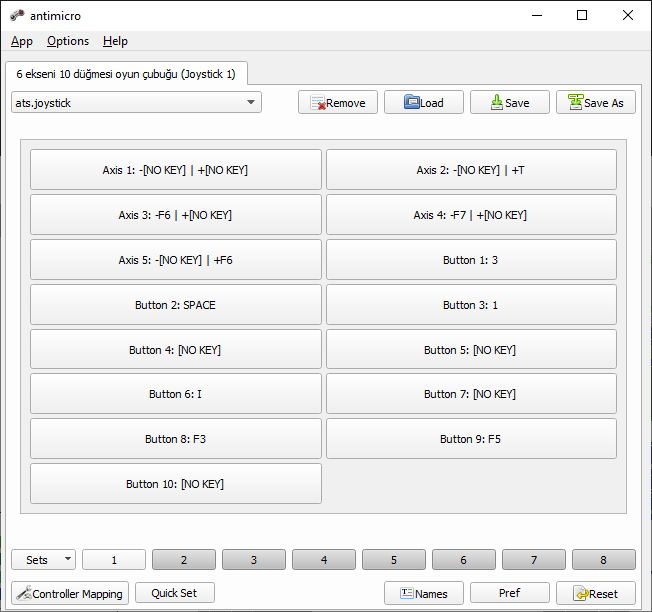Activate set number 8
This screenshot has width=652, height=612.
[603, 560]
